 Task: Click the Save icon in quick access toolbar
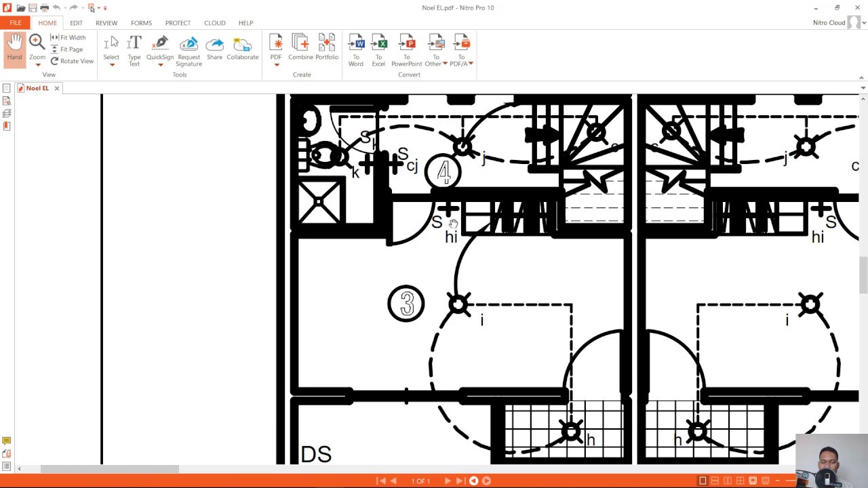(33, 8)
